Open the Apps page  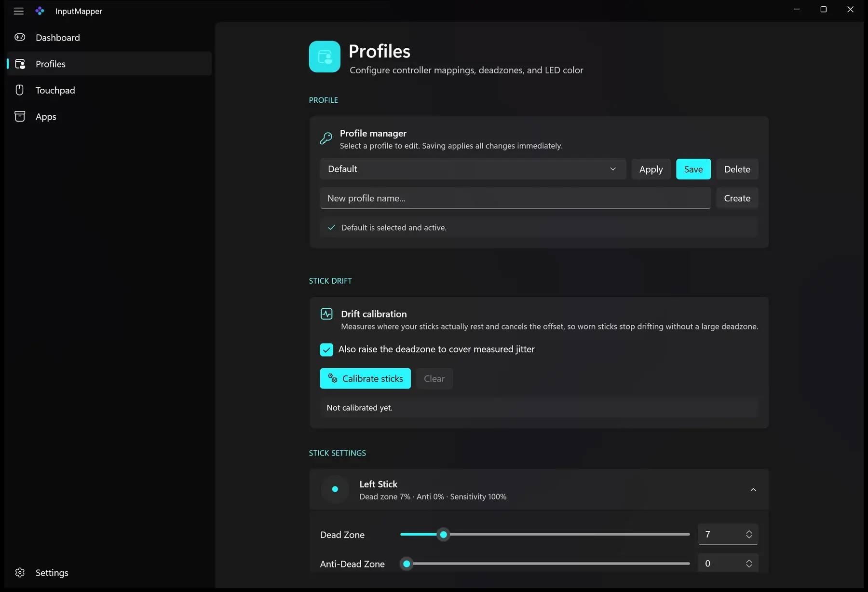(x=109, y=117)
